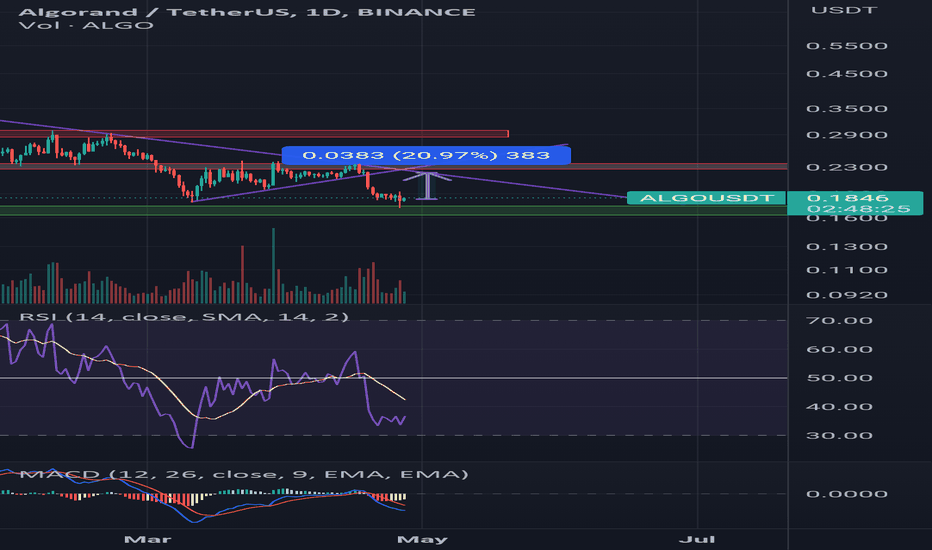
Task: Click the 0.0920 price axis label
Action: coord(847,295)
